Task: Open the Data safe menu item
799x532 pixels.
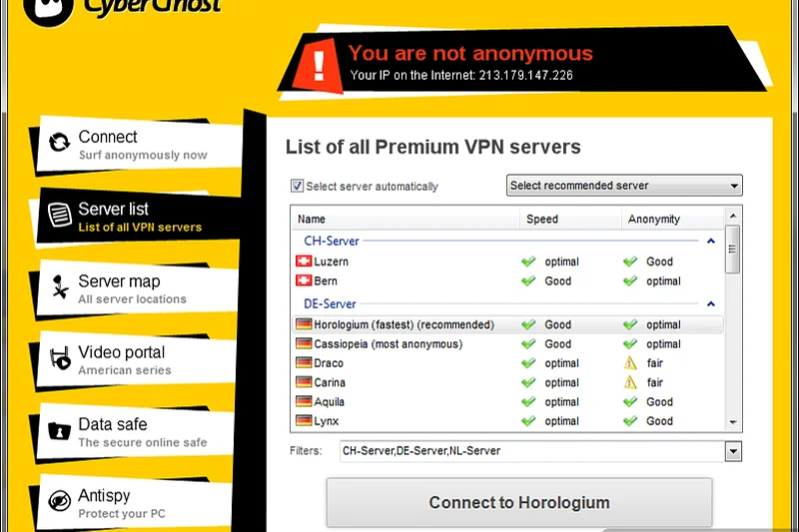Action: pyautogui.click(x=135, y=432)
